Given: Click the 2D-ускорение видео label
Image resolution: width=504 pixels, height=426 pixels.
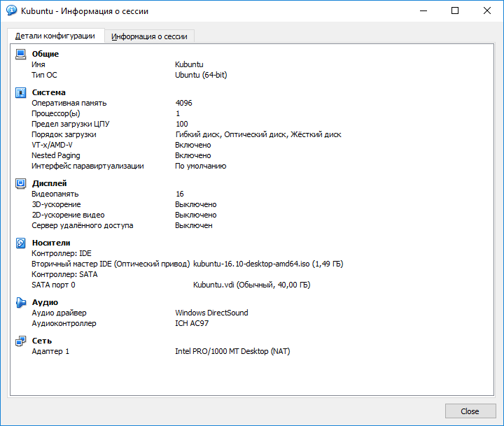Looking at the screenshot, I should [x=68, y=215].
